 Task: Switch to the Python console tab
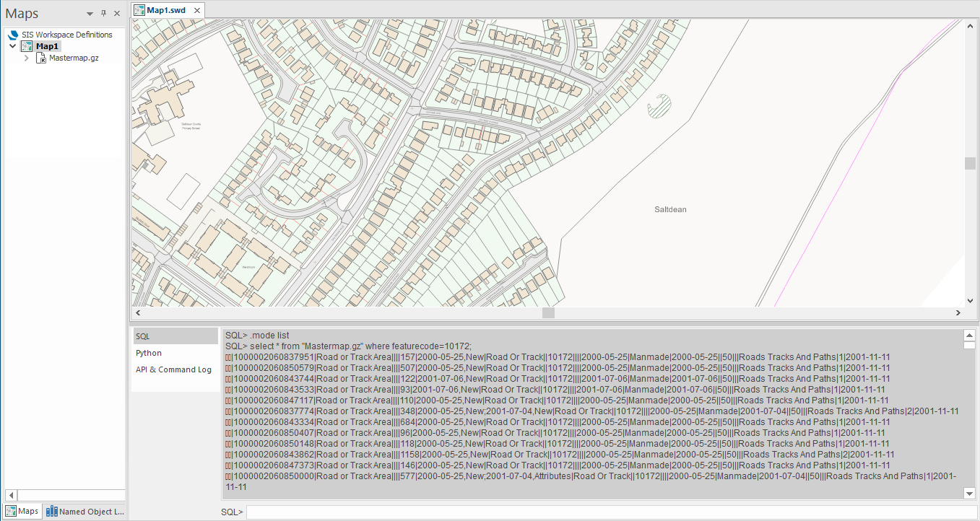[175, 353]
